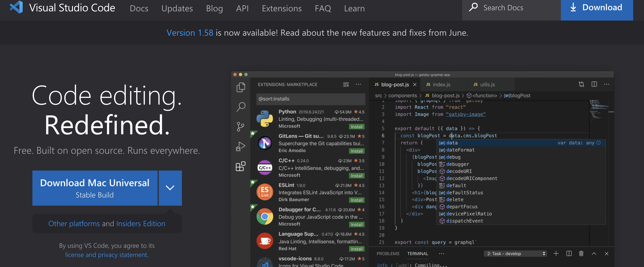
Task: Switch to the TERMINAL panel tab
Action: [418, 253]
